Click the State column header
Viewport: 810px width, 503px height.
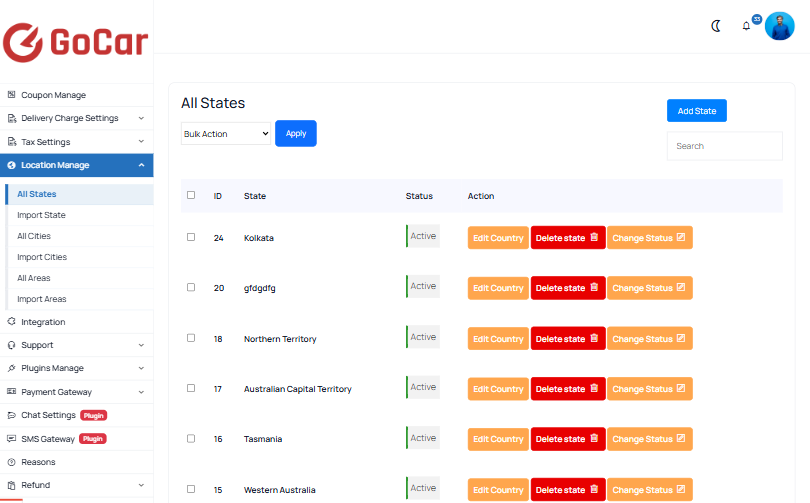255,196
